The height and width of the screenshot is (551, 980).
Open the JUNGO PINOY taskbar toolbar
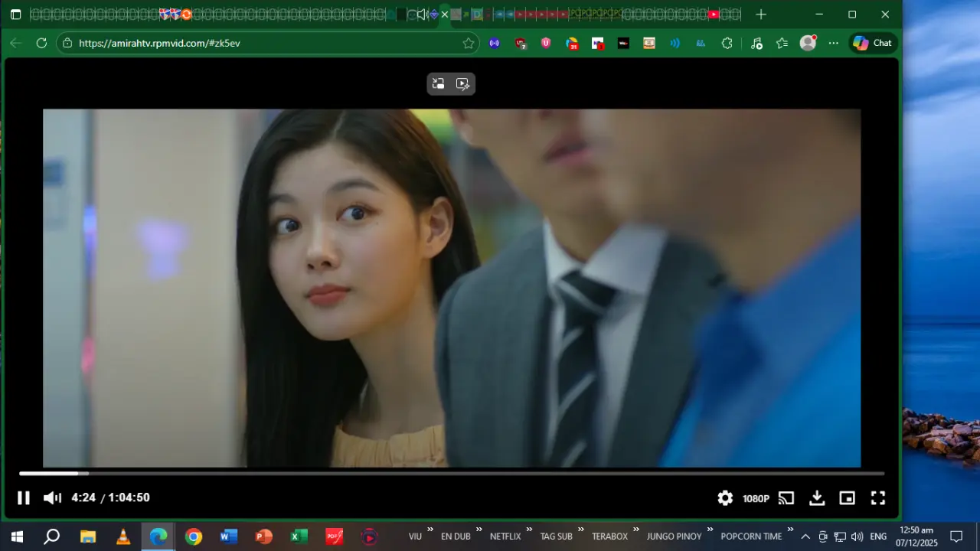674,536
